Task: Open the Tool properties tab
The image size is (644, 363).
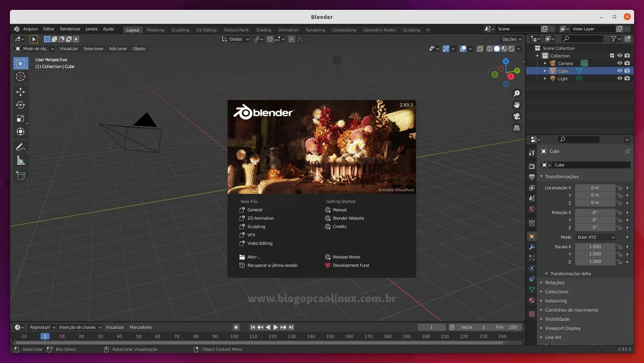Action: [x=532, y=152]
